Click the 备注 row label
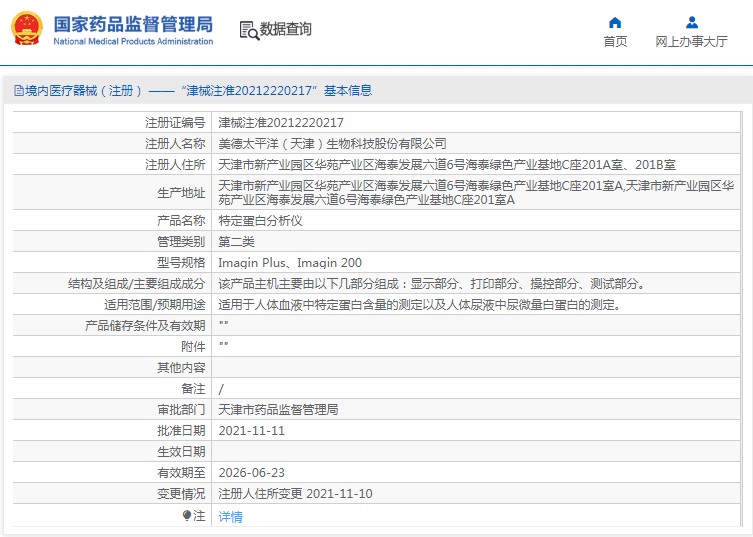The image size is (753, 537). (x=193, y=389)
